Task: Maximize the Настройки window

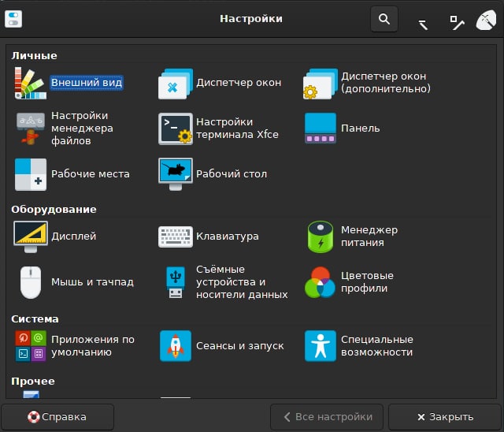Action: click(x=457, y=23)
